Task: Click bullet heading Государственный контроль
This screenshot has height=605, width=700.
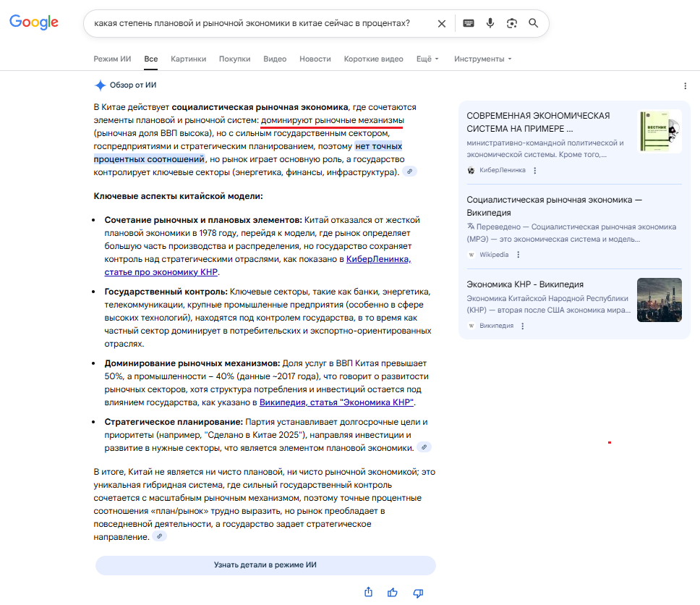Action: click(x=166, y=292)
